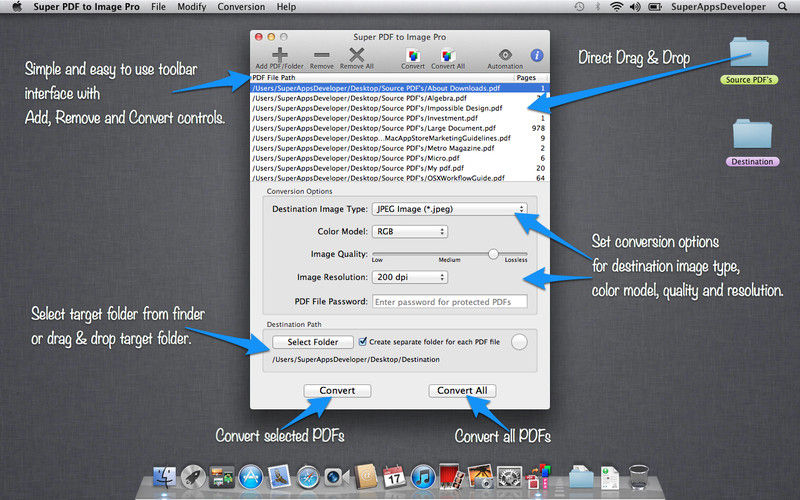Open Mail from the dock

coord(279,478)
